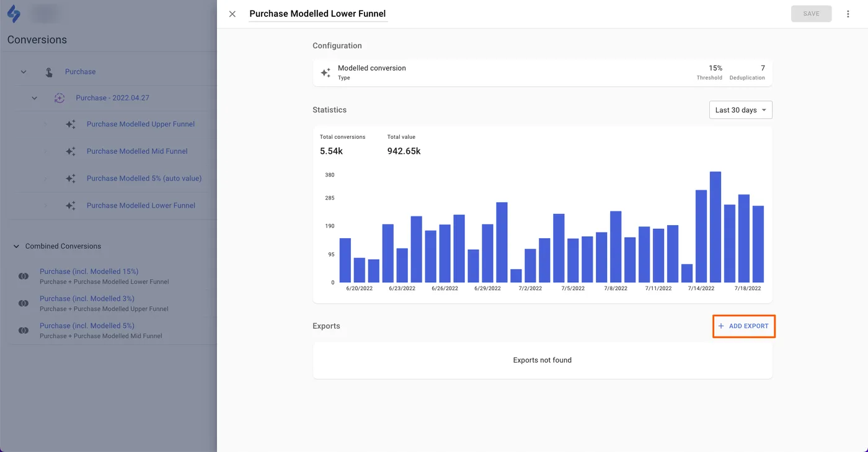Click the gauge icon beside Purchase - 2022.04.27

(x=59, y=97)
